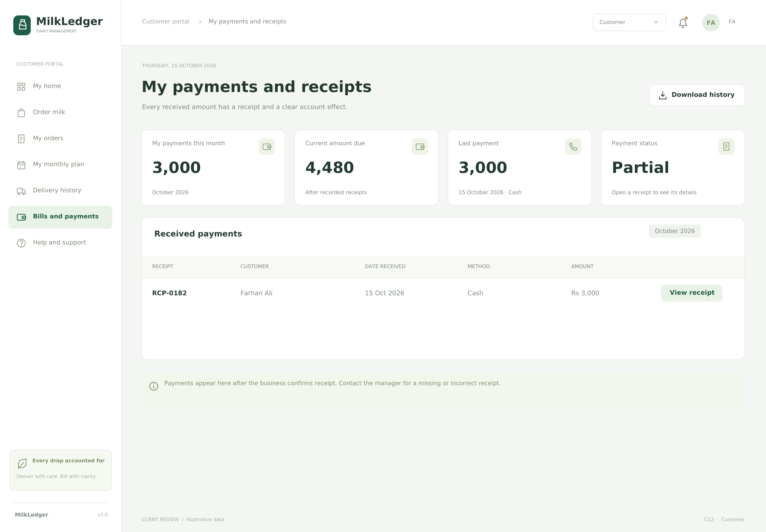Click the Order milk bag icon
This screenshot has height=532, width=766.
21,113
